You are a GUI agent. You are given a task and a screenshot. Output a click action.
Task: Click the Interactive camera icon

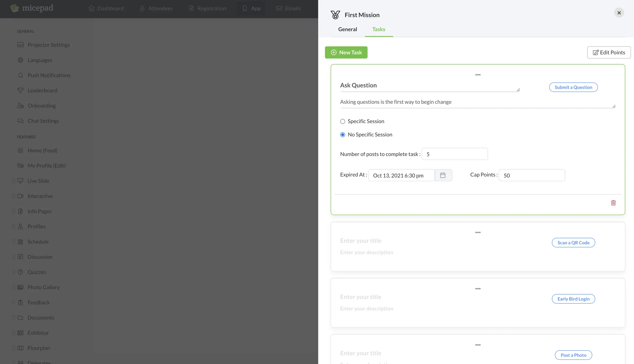[20, 196]
